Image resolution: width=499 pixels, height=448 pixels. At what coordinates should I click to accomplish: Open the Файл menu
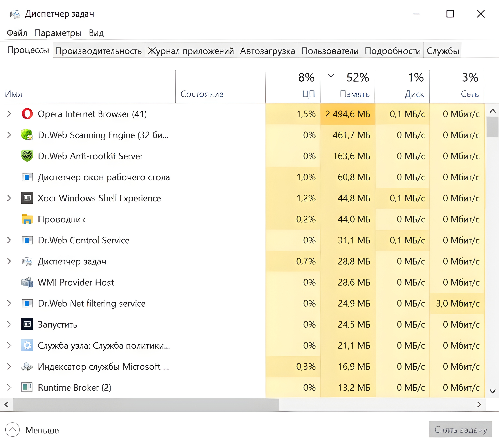point(17,33)
